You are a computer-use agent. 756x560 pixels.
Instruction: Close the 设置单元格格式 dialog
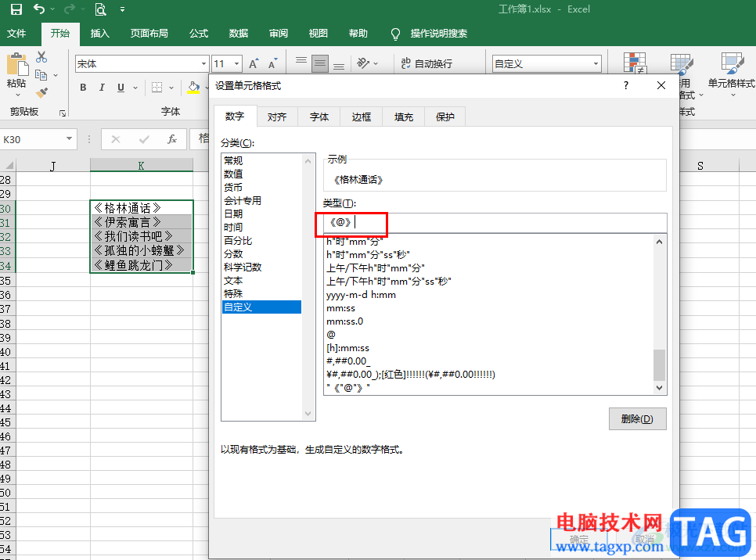[x=661, y=85]
